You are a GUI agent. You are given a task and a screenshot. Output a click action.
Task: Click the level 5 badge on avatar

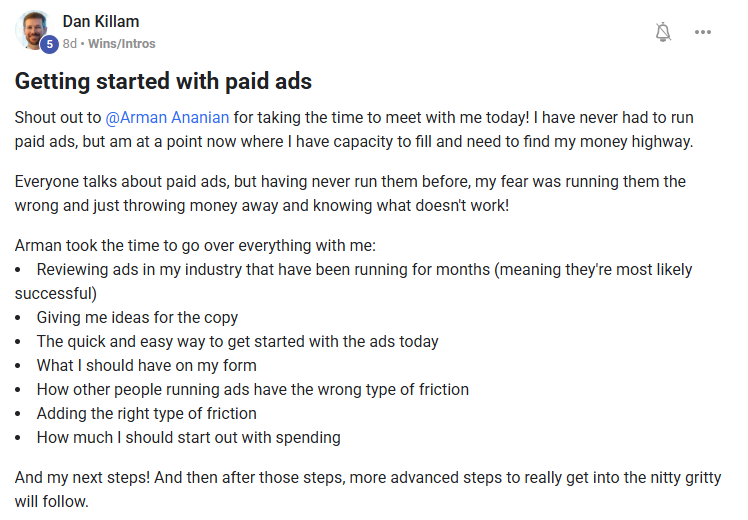pyautogui.click(x=49, y=44)
